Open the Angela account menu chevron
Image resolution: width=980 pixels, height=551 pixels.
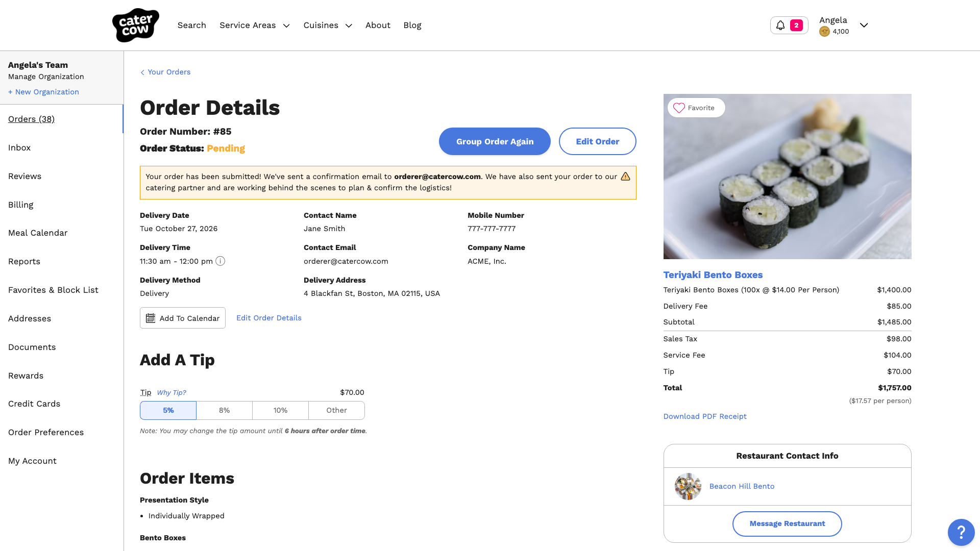(864, 25)
